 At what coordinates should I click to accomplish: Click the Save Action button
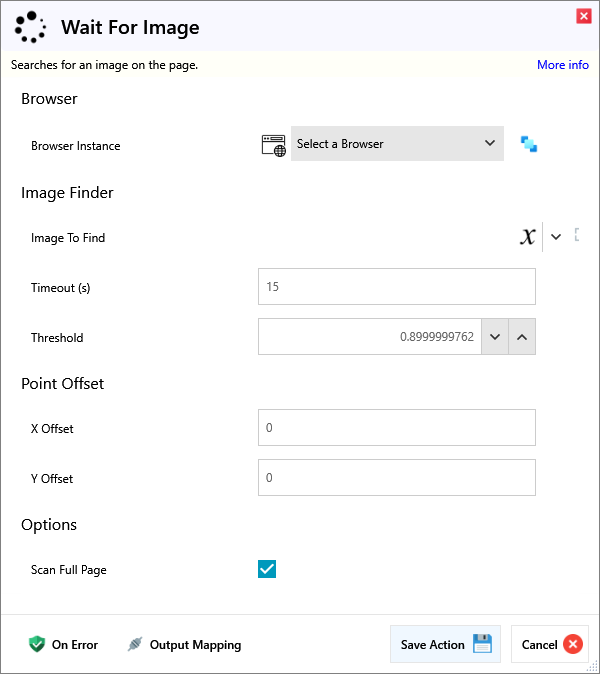tap(445, 645)
